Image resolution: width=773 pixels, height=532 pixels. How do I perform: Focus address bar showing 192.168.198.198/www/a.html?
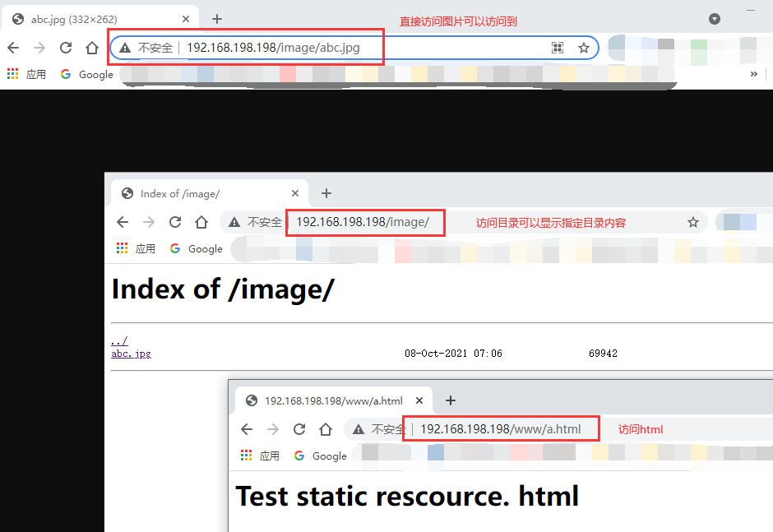(x=558, y=429)
